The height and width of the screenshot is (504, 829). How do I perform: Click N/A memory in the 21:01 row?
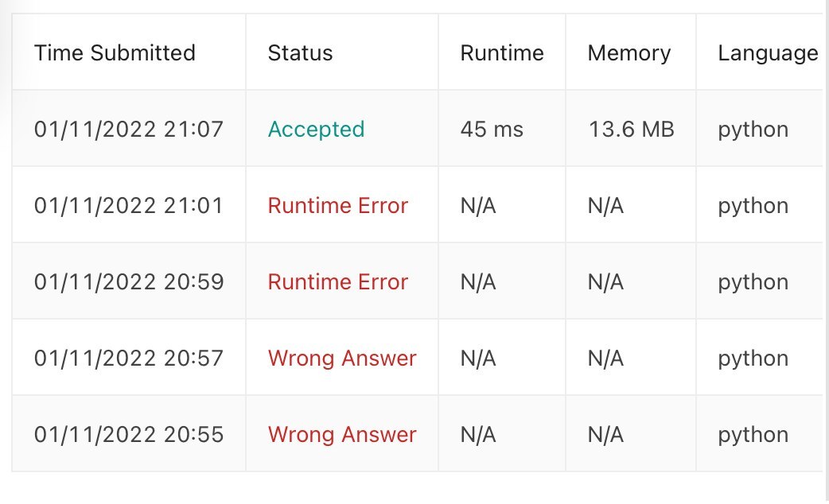(x=605, y=206)
